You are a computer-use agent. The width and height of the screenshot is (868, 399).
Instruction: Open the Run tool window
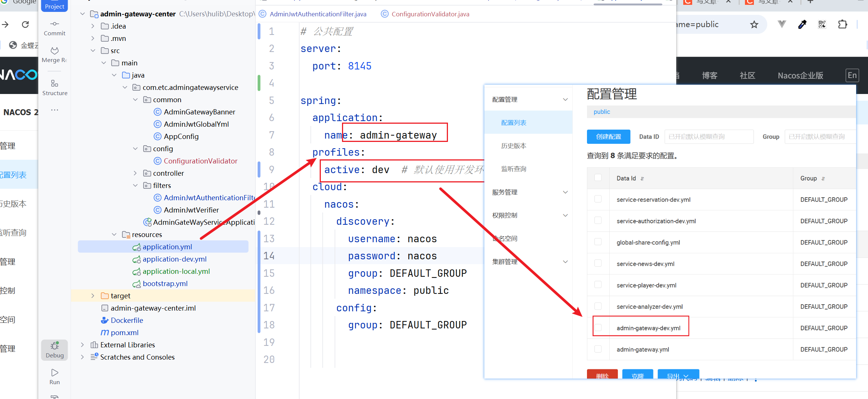point(55,377)
